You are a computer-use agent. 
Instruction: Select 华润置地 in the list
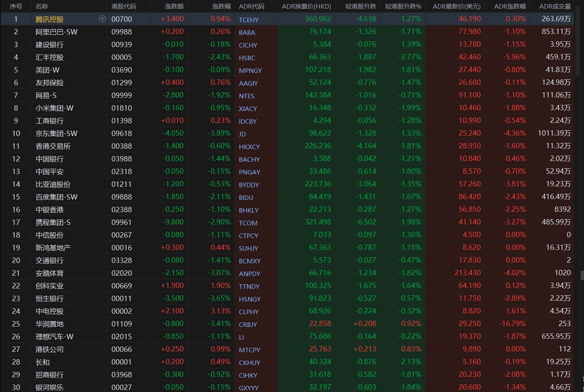tap(50, 324)
